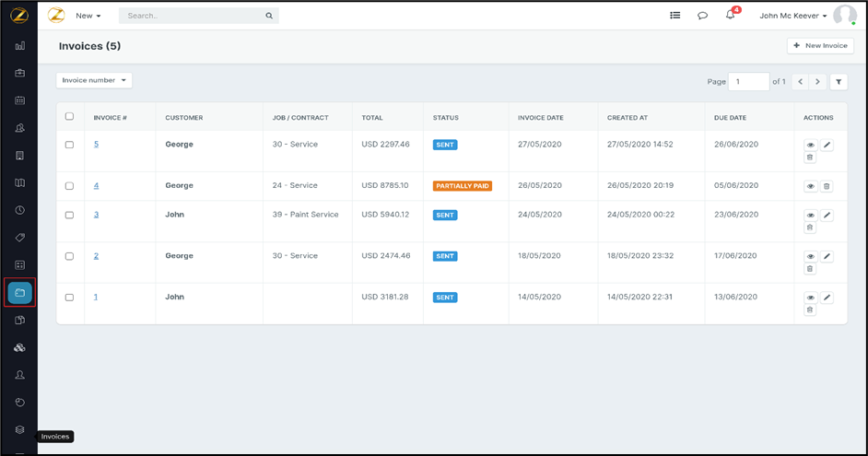This screenshot has width=868, height=456.
Task: Click the filter funnel icon
Action: [x=839, y=82]
